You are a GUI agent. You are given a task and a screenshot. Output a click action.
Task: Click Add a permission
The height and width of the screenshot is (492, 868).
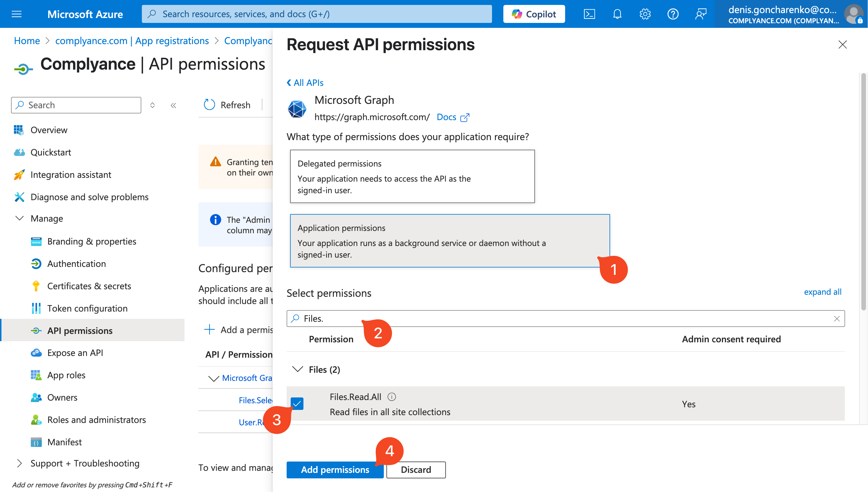pyautogui.click(x=238, y=330)
